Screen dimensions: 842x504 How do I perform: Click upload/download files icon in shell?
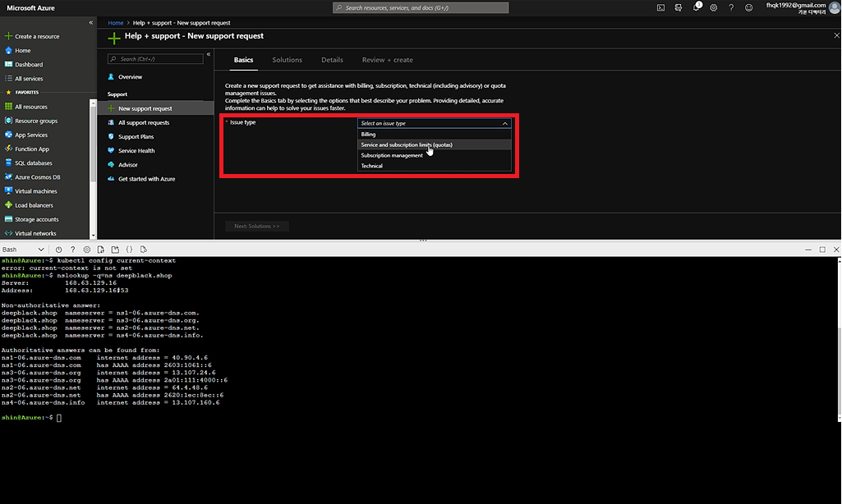pyautogui.click(x=100, y=250)
